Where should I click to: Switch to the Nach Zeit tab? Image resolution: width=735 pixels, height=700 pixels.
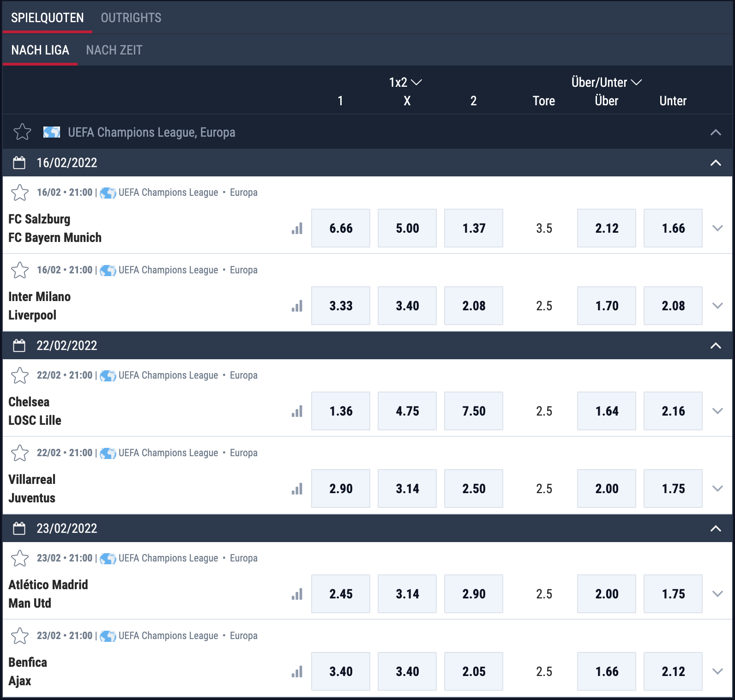point(114,50)
